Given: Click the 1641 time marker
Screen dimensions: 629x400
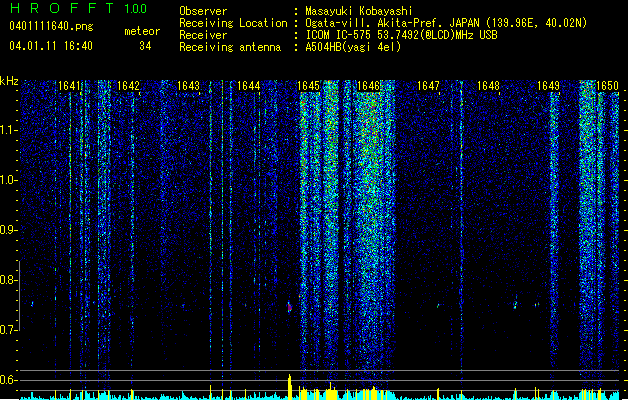Looking at the screenshot, I should 69,86.
